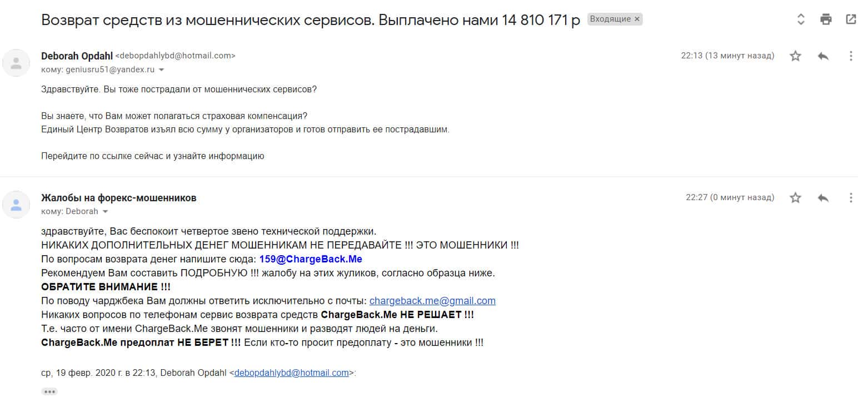
Task: Click the sender name Deborah Opdahl
Action: (x=77, y=56)
